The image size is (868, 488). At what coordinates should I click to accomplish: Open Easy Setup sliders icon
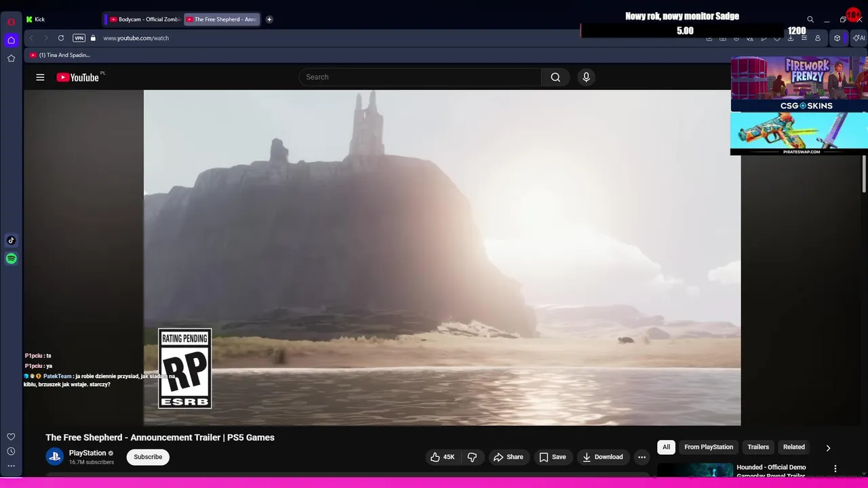click(804, 38)
